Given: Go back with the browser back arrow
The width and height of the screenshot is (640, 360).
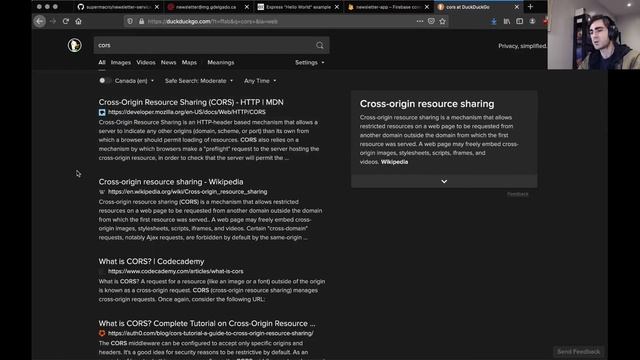Looking at the screenshot, I should (40, 21).
